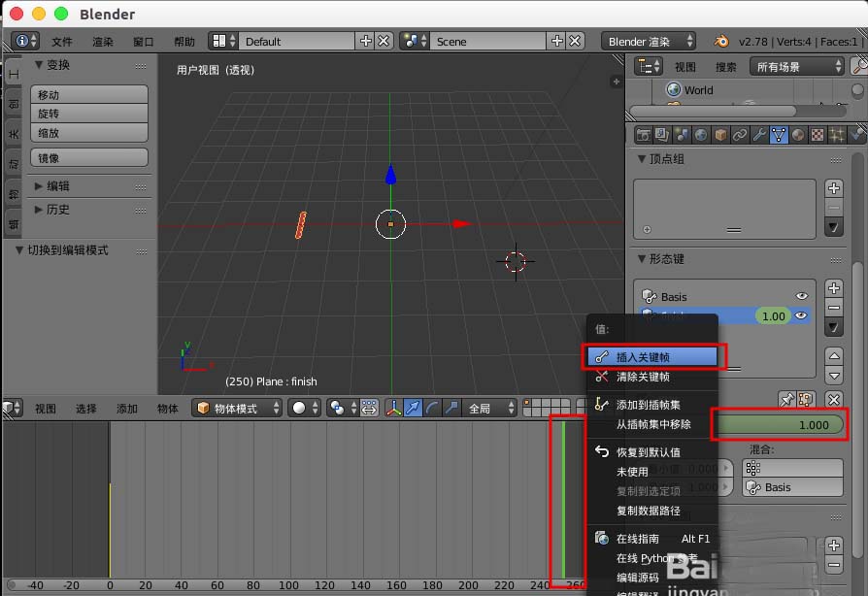
Task: Open the Constraints properties tab (chain icon)
Action: [740, 135]
